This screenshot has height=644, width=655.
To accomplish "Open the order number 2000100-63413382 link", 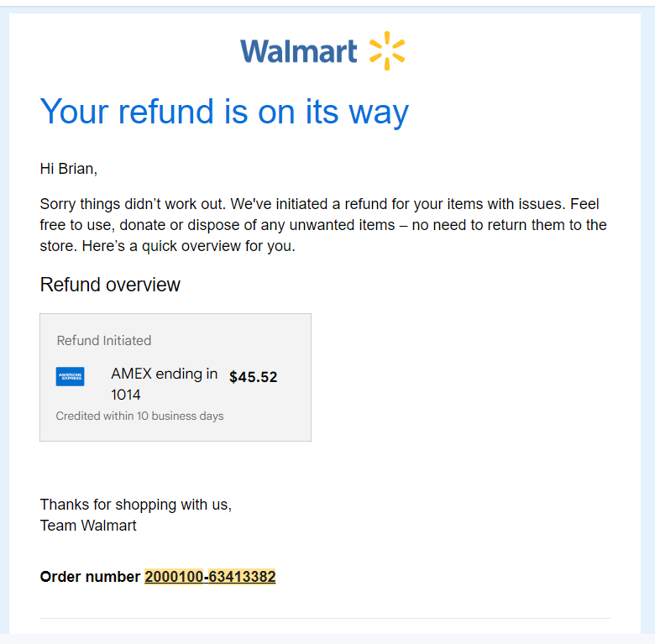I will [x=210, y=576].
